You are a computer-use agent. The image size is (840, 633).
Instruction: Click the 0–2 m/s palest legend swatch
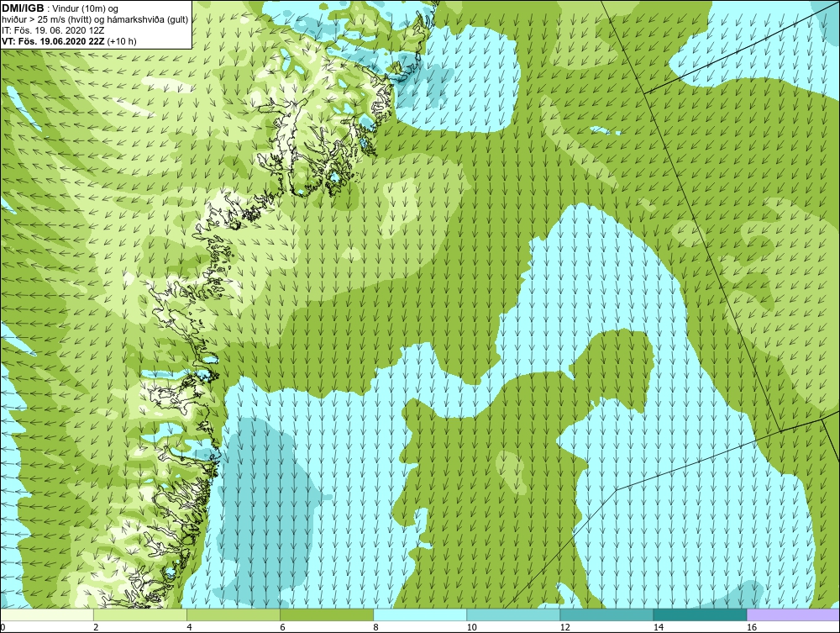coord(46,615)
